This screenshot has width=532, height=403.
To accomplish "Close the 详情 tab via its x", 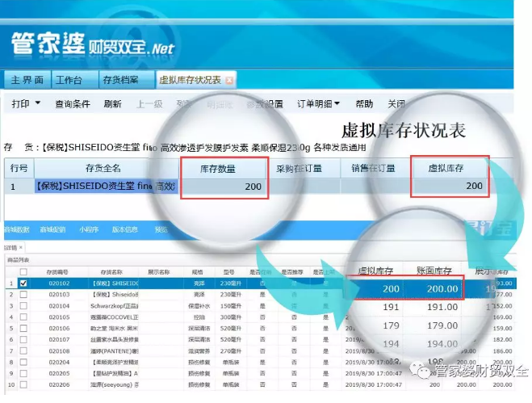I will pos(21,247).
